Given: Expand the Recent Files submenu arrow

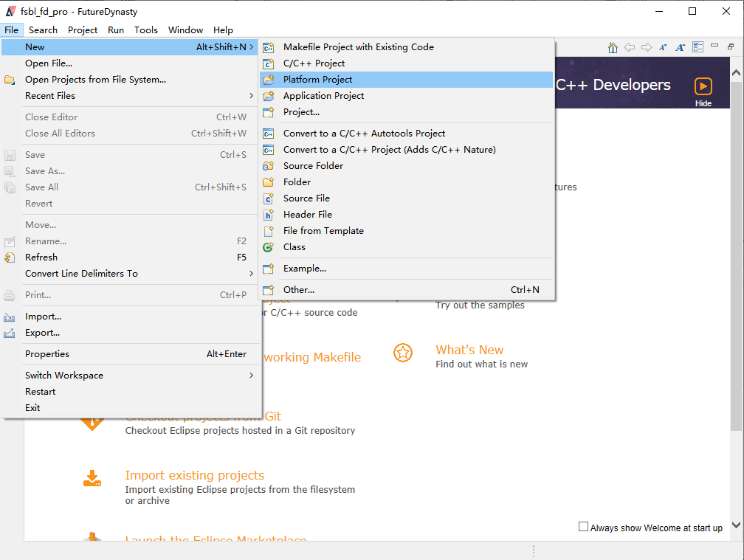Looking at the screenshot, I should pyautogui.click(x=251, y=96).
